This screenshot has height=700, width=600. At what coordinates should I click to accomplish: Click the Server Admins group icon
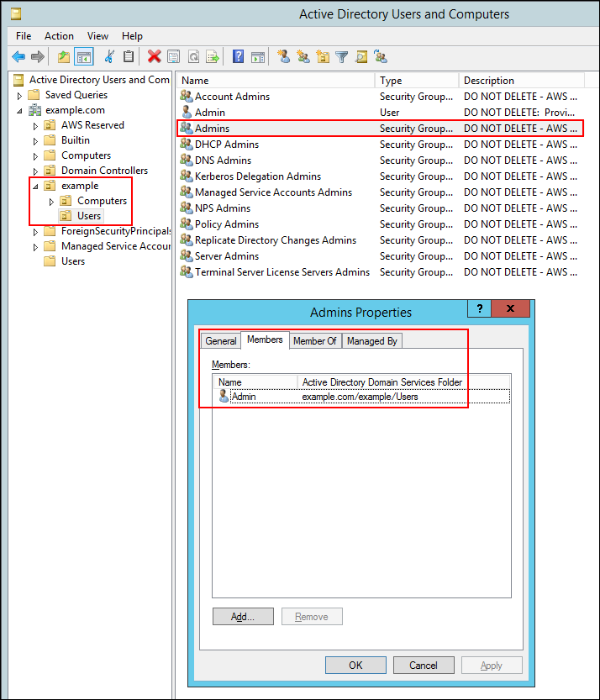[x=187, y=255]
